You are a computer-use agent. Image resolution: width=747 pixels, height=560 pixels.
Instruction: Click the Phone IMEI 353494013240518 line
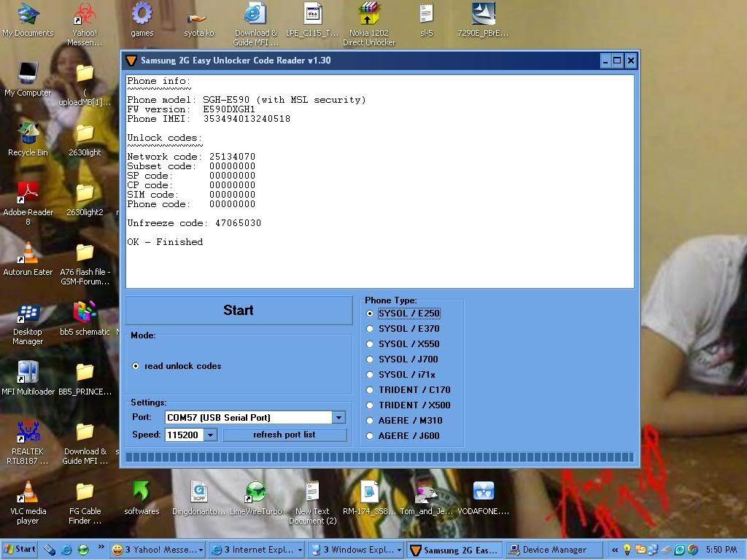point(209,119)
